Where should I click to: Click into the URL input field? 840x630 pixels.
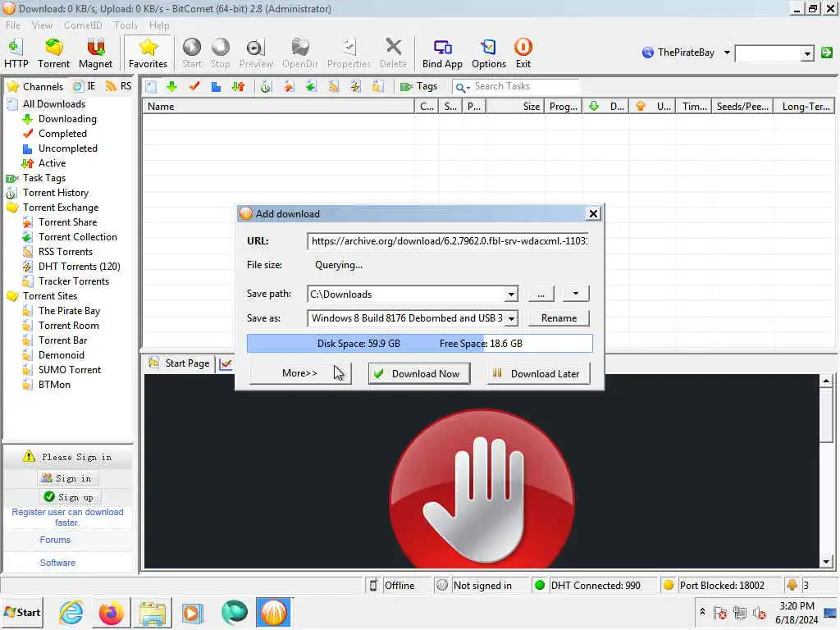(x=449, y=241)
